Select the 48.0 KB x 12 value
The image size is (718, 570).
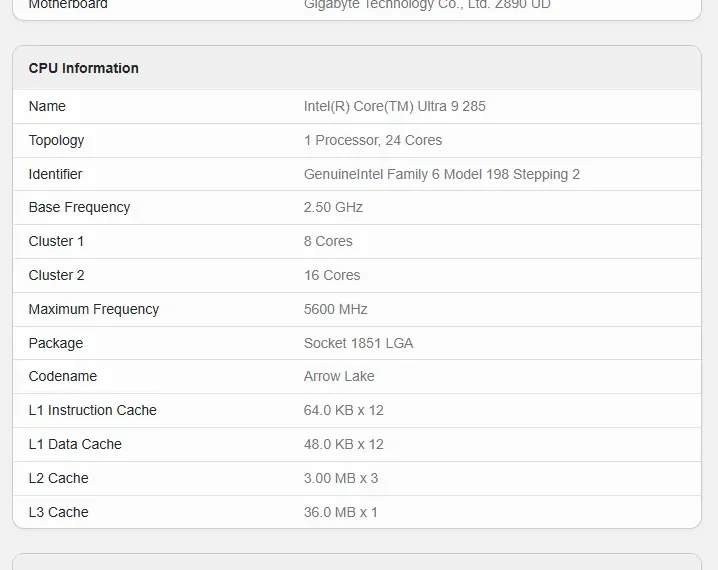pos(343,444)
